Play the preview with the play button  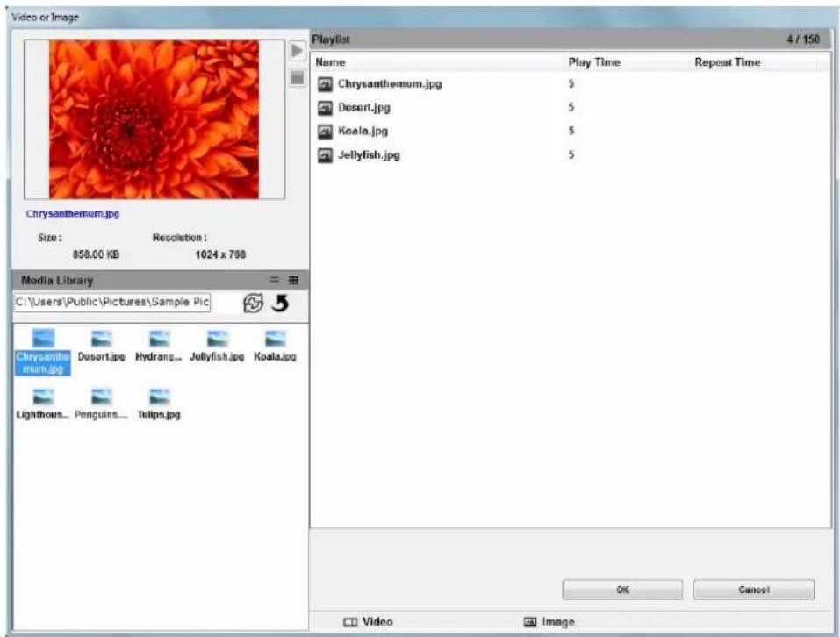pos(297,52)
